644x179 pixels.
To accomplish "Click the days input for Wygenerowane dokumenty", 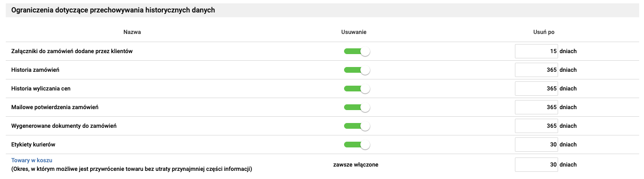I will [x=537, y=126].
